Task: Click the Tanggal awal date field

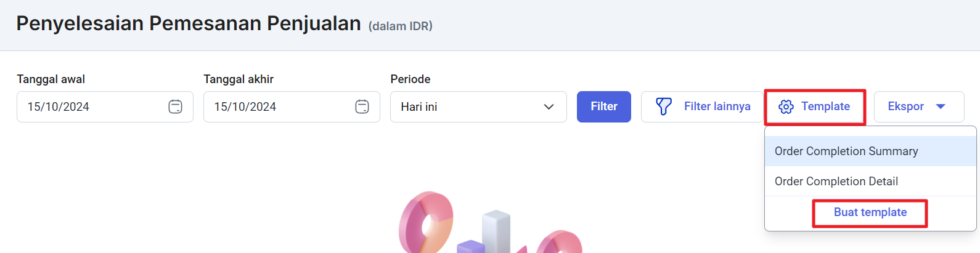Action: [x=92, y=106]
